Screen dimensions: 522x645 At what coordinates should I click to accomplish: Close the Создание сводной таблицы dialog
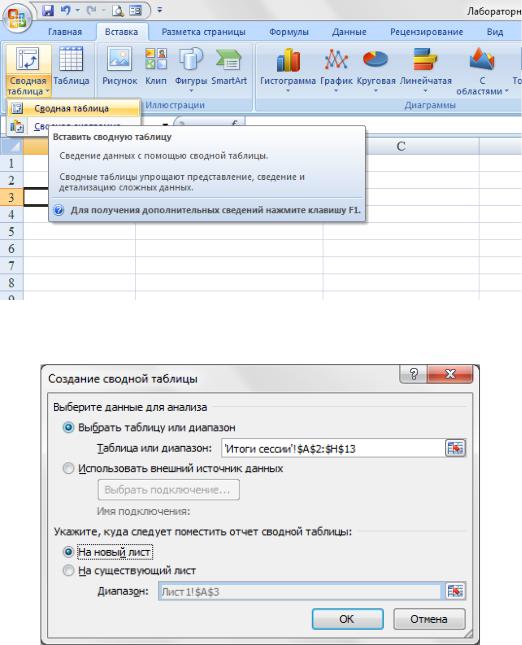coord(450,374)
